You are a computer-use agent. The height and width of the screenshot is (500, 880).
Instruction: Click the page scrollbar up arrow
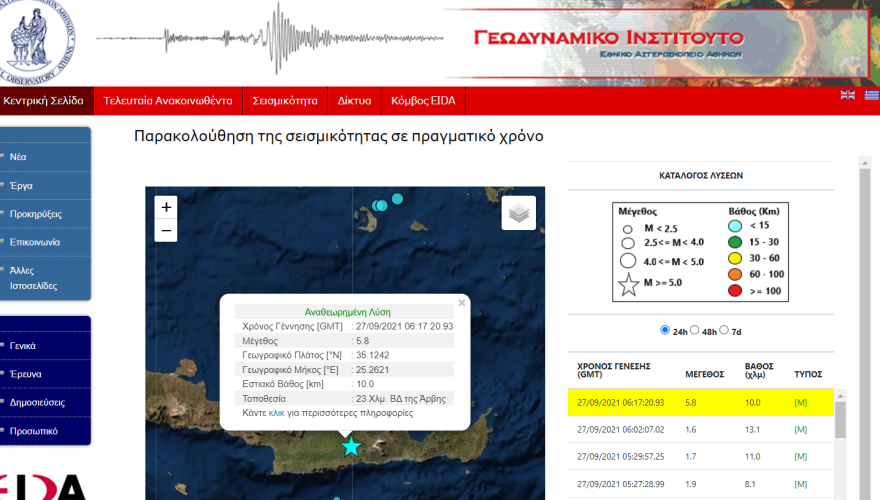point(864,163)
